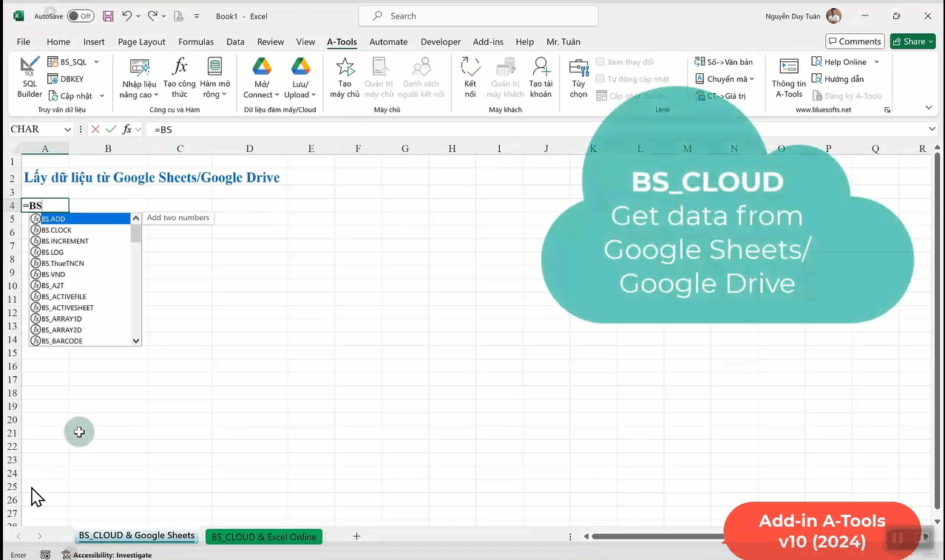Click Tạo máy chủ server button
The width and height of the screenshot is (945, 560).
345,78
